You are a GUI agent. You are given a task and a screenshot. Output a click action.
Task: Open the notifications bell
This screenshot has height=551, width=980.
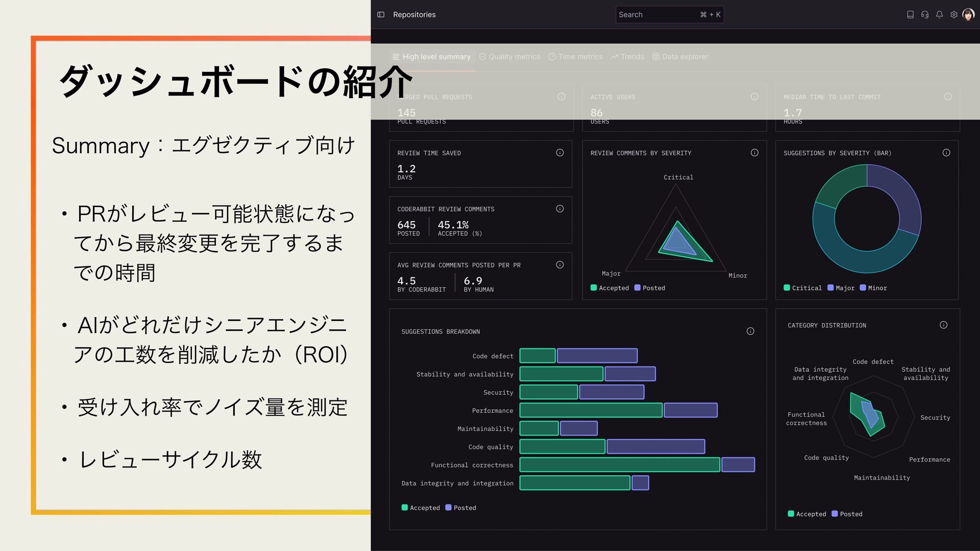click(x=939, y=15)
